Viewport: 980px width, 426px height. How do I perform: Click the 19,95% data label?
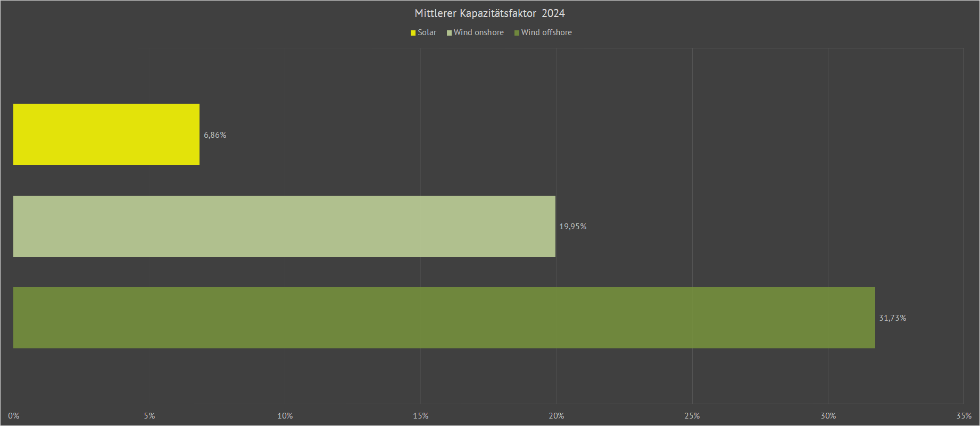point(572,227)
